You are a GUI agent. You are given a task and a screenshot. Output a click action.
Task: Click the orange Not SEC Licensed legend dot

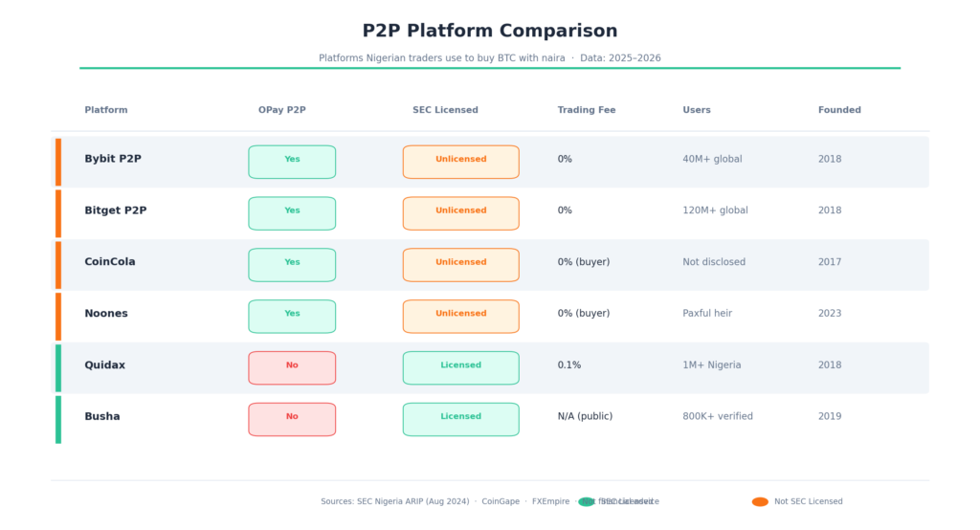pyautogui.click(x=760, y=501)
